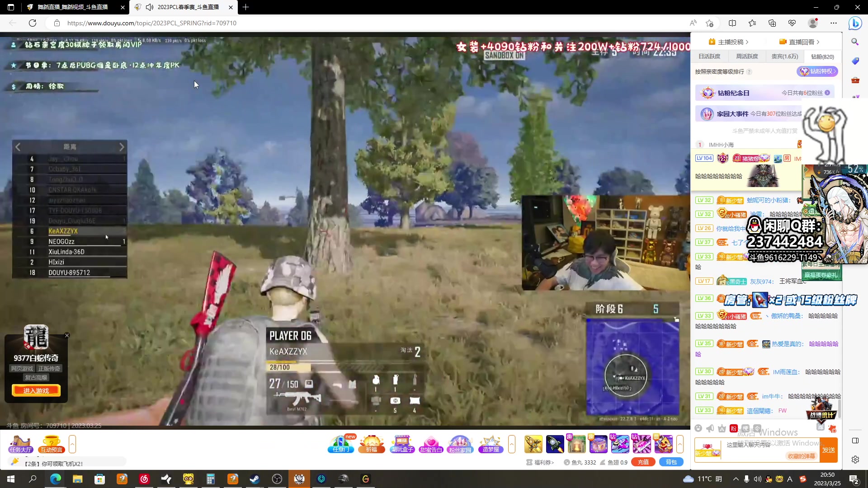Screen dimensions: 868x488
Task: Open the 粉丝家园 fan home icon
Action: tap(460, 444)
